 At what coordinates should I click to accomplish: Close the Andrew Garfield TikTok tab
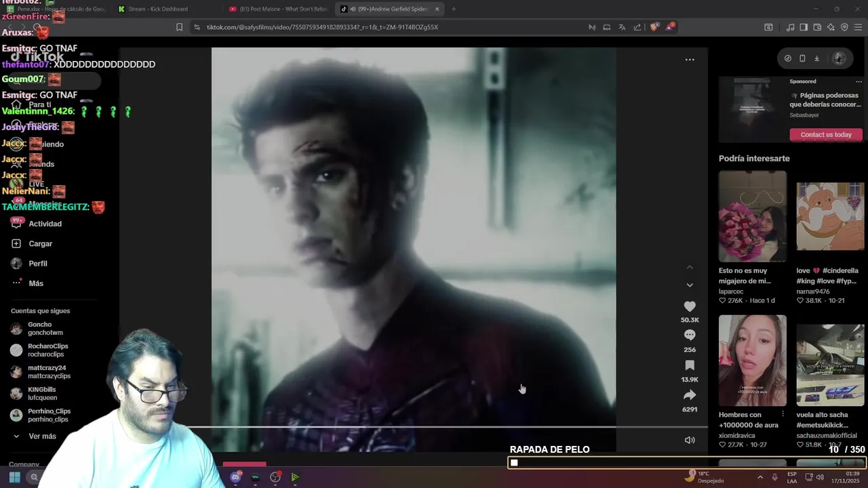pos(437,9)
